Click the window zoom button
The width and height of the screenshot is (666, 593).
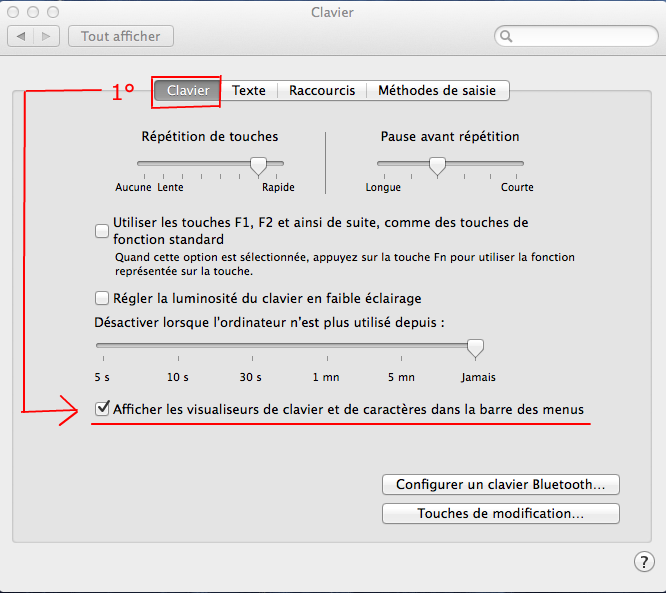click(53, 12)
